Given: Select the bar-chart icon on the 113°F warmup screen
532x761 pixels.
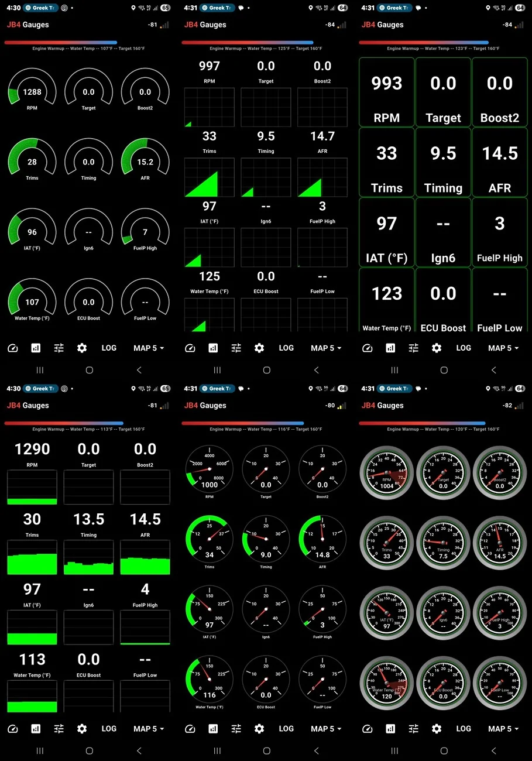Looking at the screenshot, I should tap(36, 729).
